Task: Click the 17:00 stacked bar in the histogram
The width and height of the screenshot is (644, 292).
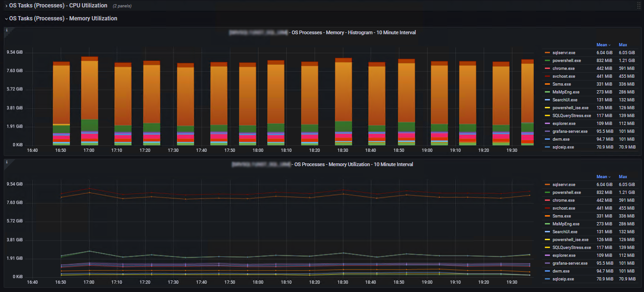Action: 89,93
